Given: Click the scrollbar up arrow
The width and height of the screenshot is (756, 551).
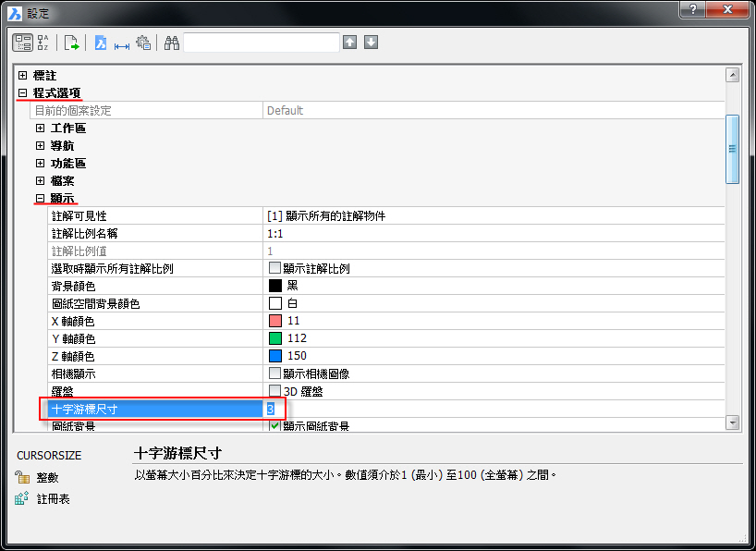Looking at the screenshot, I should 732,75.
